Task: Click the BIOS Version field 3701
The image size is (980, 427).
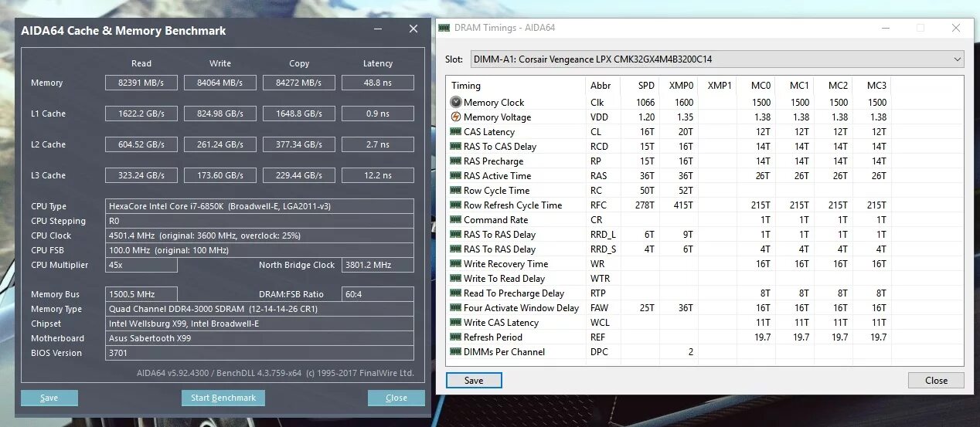Action: coord(260,353)
